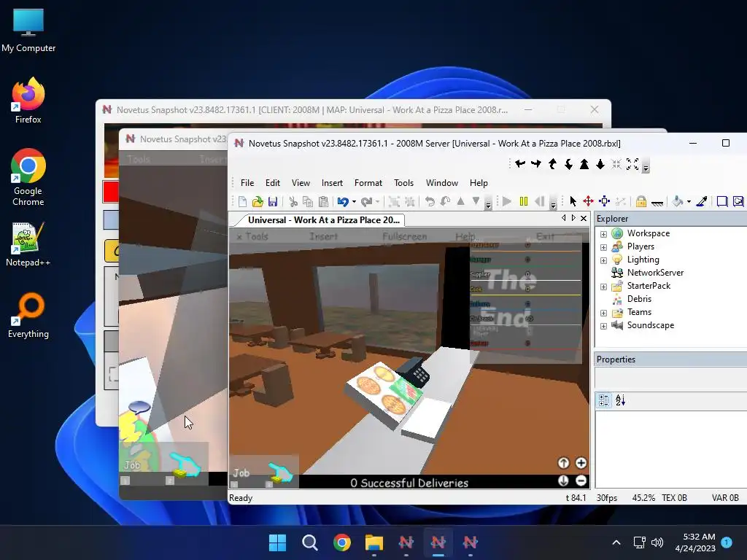Click the viewport camera zoom-out minus button
The image size is (747, 560).
pyautogui.click(x=581, y=481)
